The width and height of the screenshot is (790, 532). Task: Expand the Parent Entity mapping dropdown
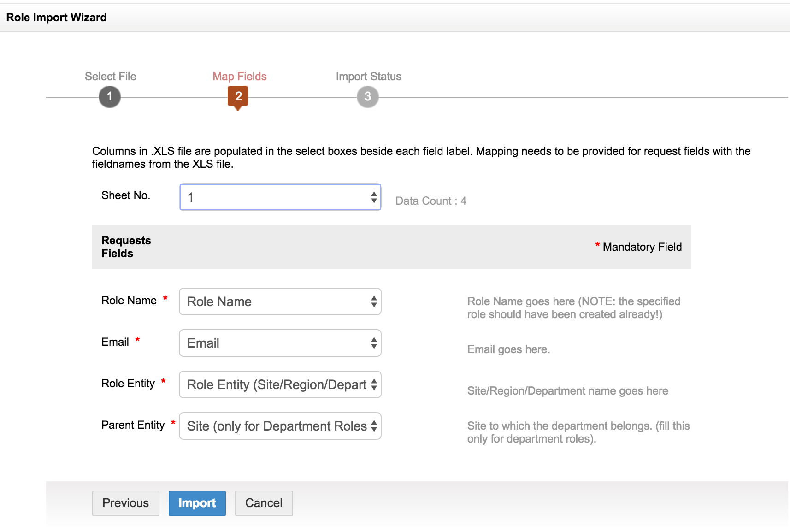[280, 426]
